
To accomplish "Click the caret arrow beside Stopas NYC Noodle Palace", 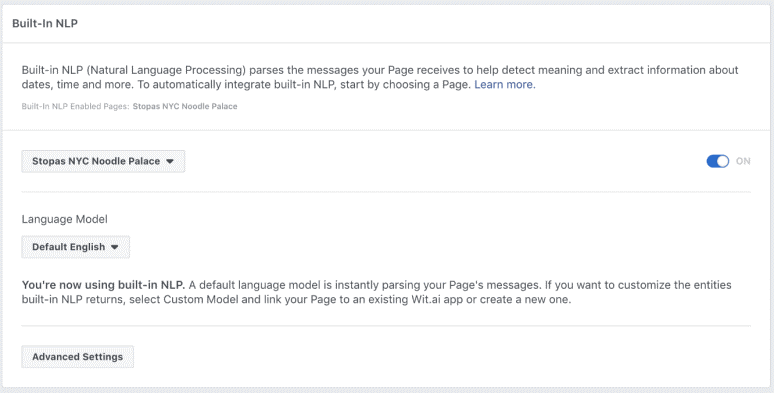I will click(170, 161).
